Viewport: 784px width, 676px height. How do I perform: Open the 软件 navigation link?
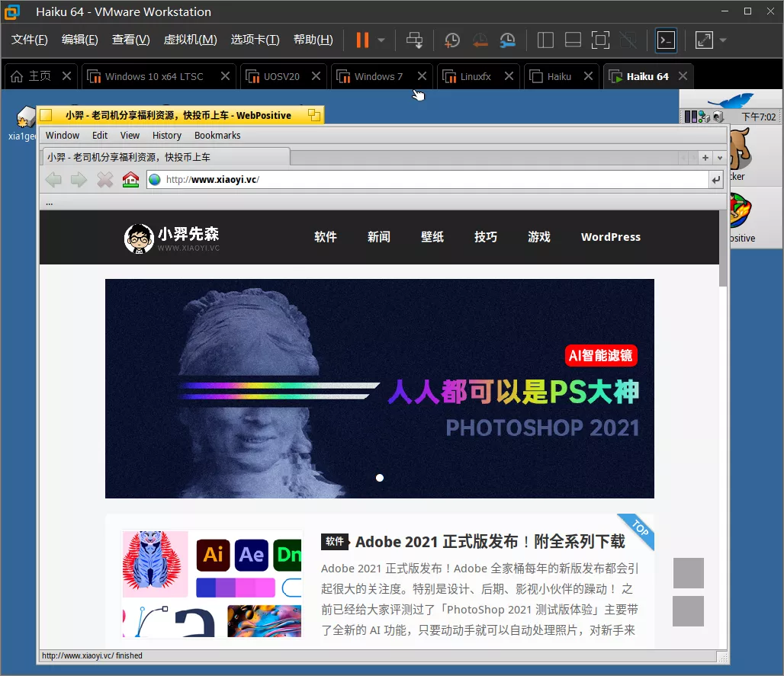[x=326, y=237]
